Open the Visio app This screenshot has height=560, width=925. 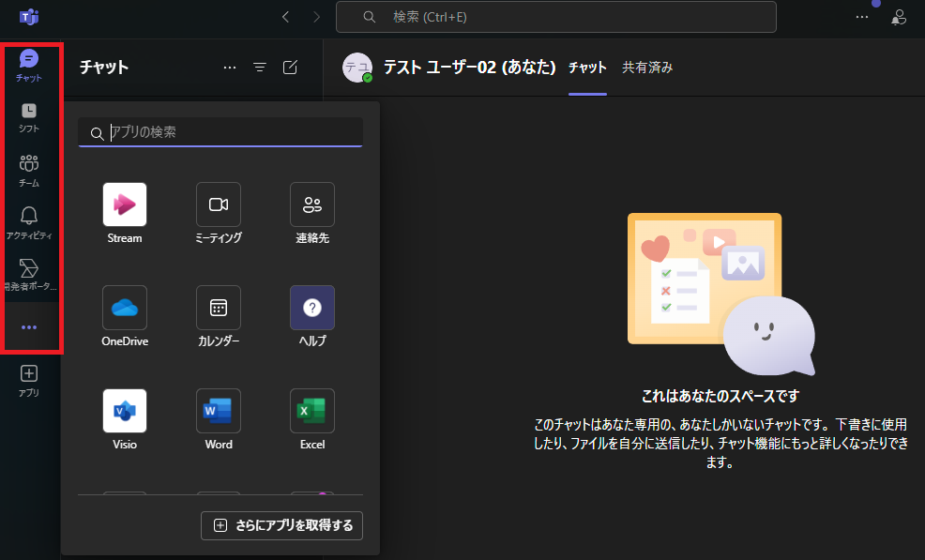125,420
